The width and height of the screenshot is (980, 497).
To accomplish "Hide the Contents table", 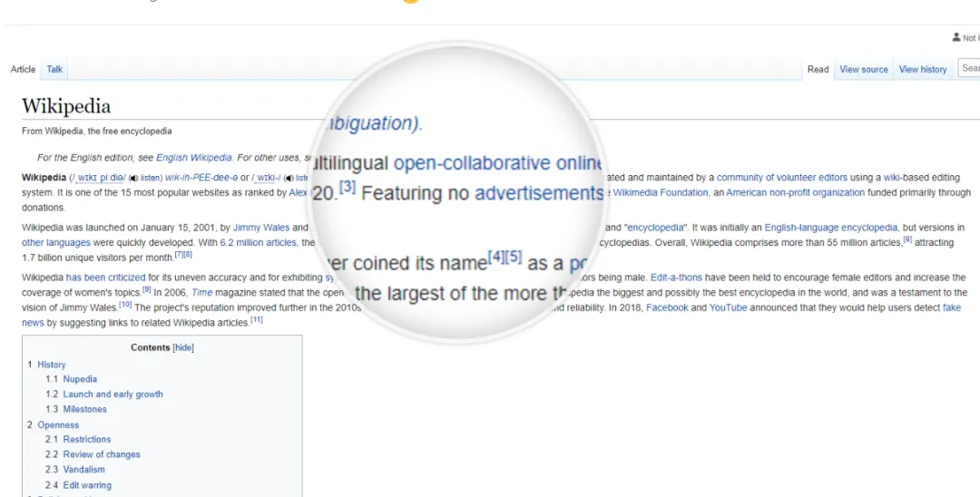I will (183, 347).
